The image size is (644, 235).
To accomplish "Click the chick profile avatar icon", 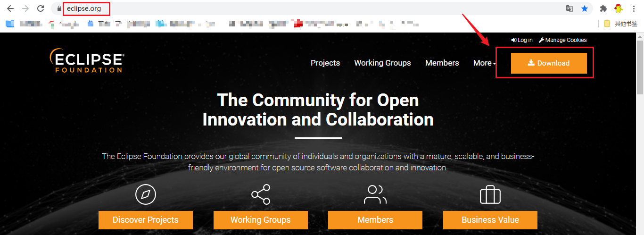I will pyautogui.click(x=618, y=8).
